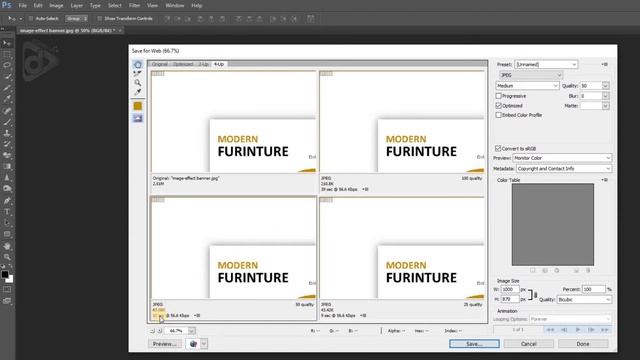Select the Pen tool in main toolbar

7,200
